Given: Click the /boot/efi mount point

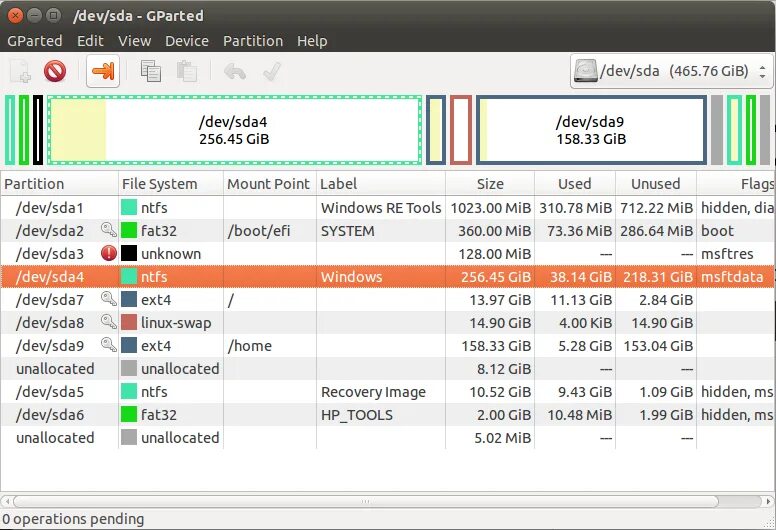Looking at the screenshot, I should [258, 231].
